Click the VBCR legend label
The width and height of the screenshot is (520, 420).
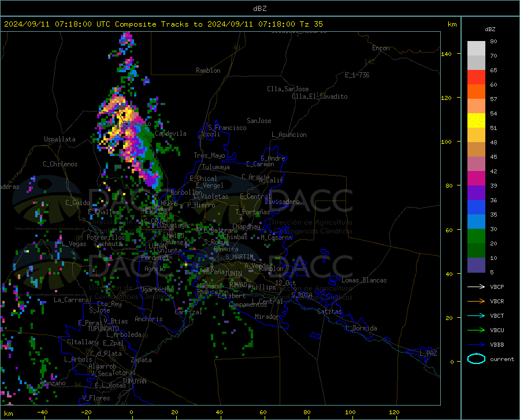click(x=497, y=302)
